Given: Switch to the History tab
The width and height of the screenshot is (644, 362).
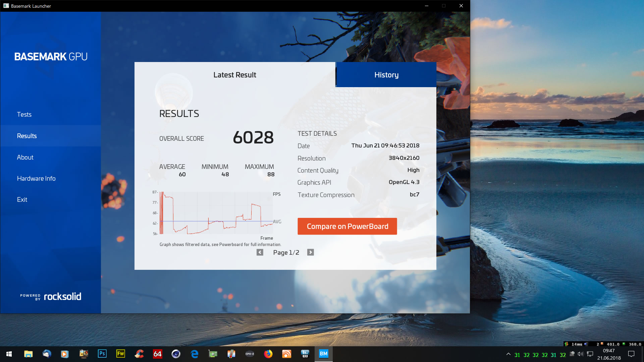Looking at the screenshot, I should tap(386, 75).
